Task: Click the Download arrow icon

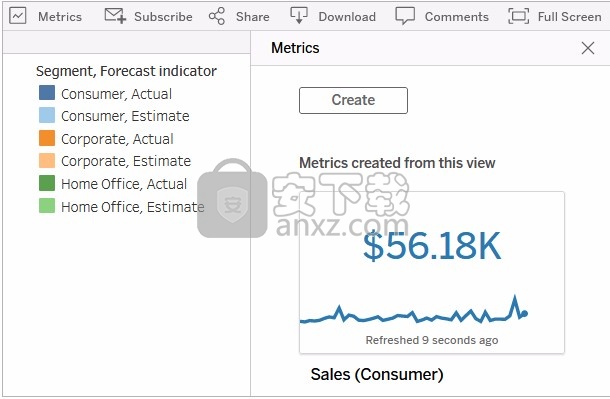Action: [298, 16]
